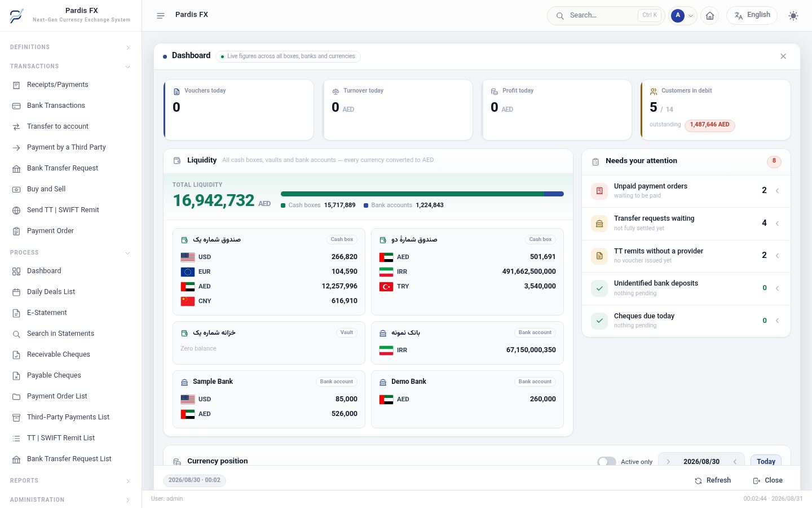Open the user avatar A menu
Viewport: 812px width, 508px height.
(683, 16)
